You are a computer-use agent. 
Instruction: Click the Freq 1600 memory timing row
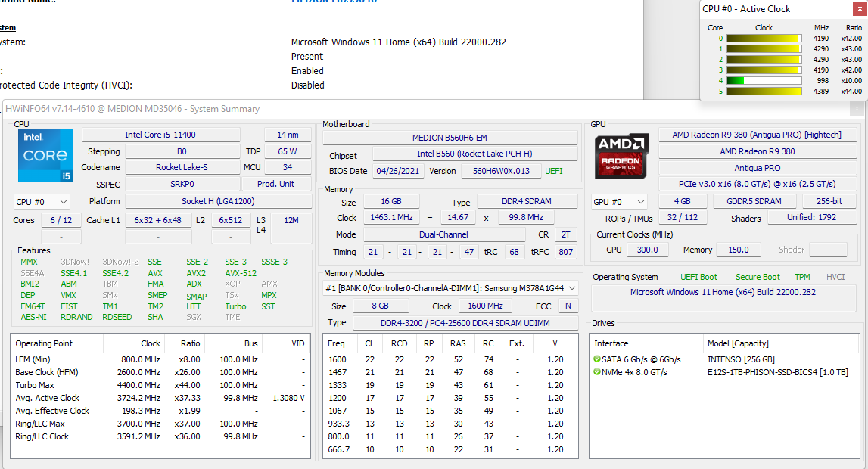click(450, 359)
